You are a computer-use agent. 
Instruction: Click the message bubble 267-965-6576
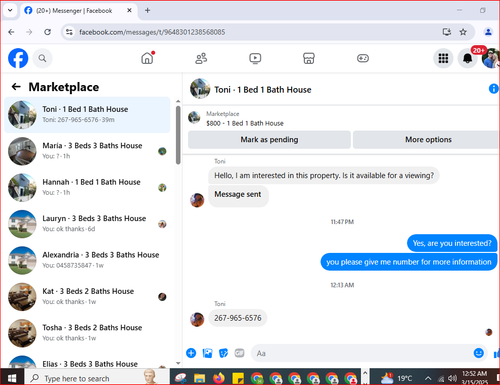tap(238, 318)
